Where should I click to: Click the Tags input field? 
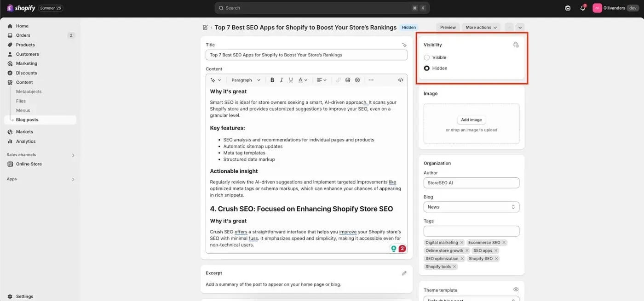pos(471,231)
